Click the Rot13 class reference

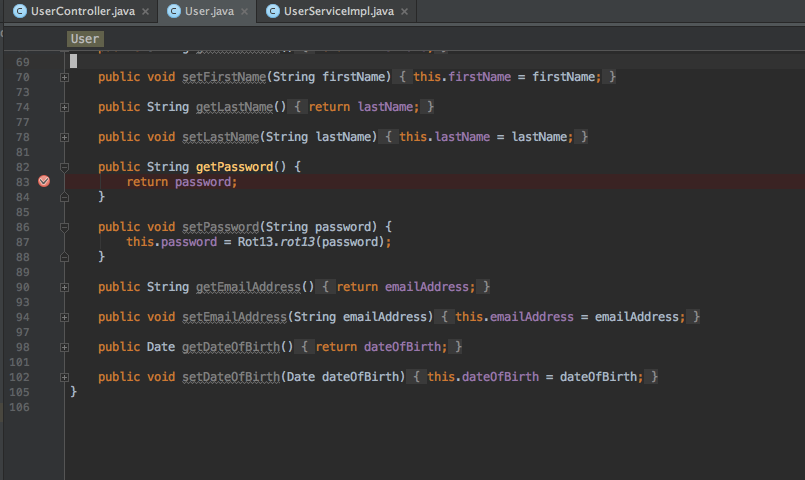pos(256,242)
